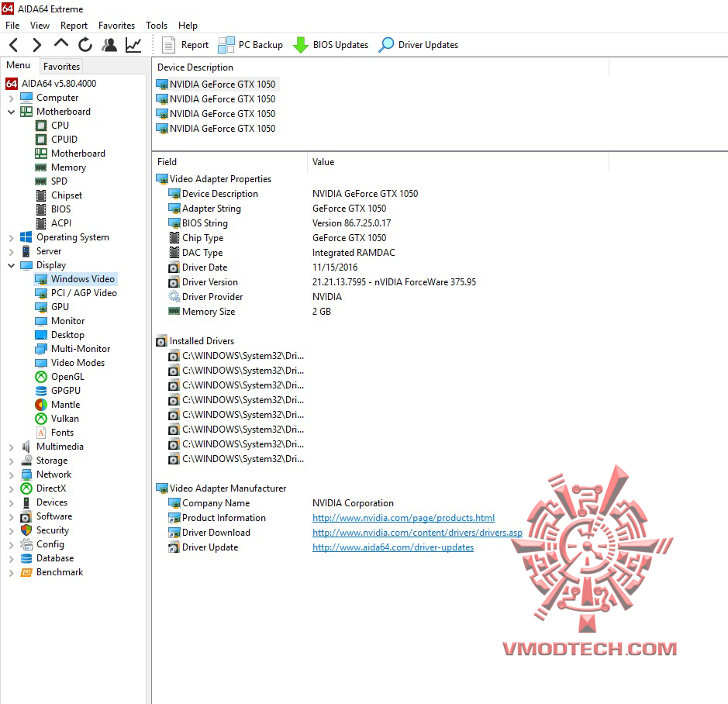Select the Monitor item icon

(x=41, y=321)
